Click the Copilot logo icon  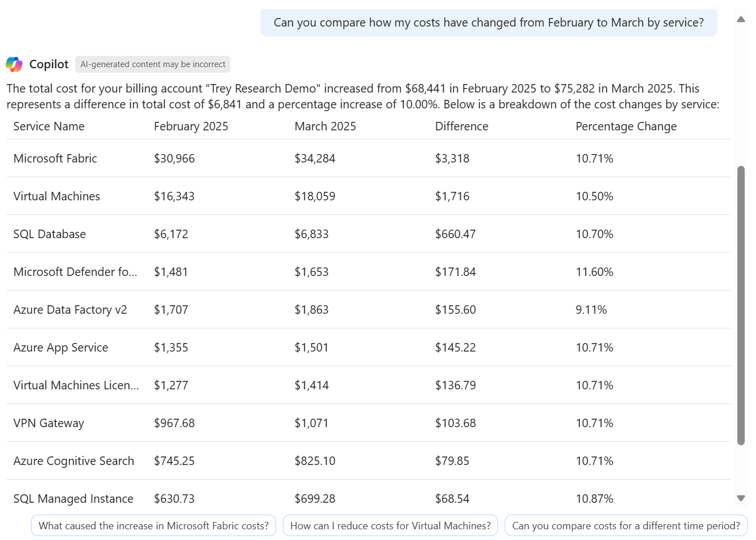14,64
